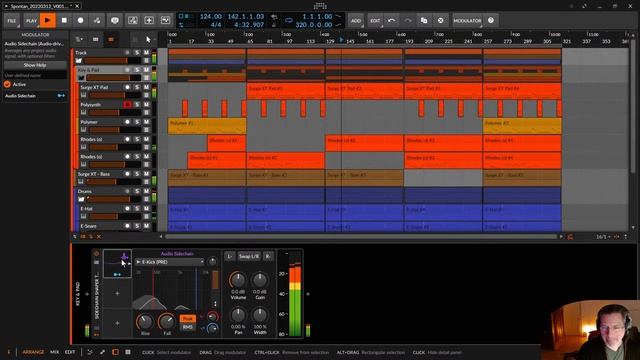Screen dimensions: 640x360
Task: Open the EDIT menu in top toolbar
Action: (375, 20)
